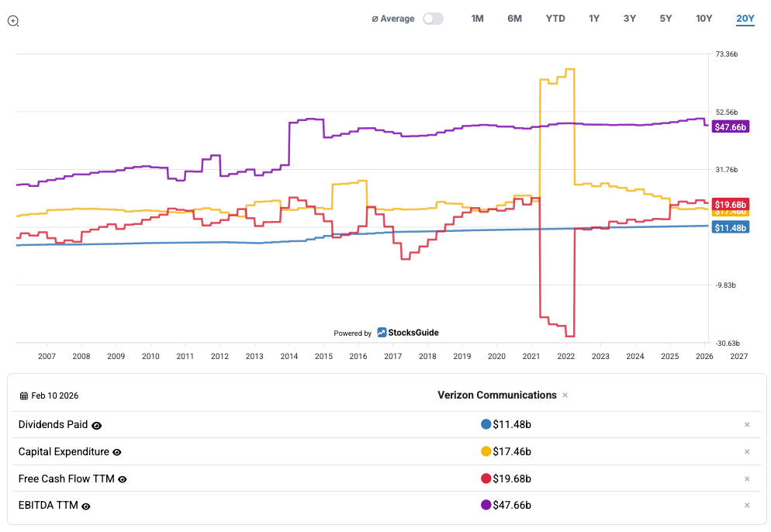This screenshot has width=771, height=532.
Task: Toggle the Average switch
Action: coord(433,19)
